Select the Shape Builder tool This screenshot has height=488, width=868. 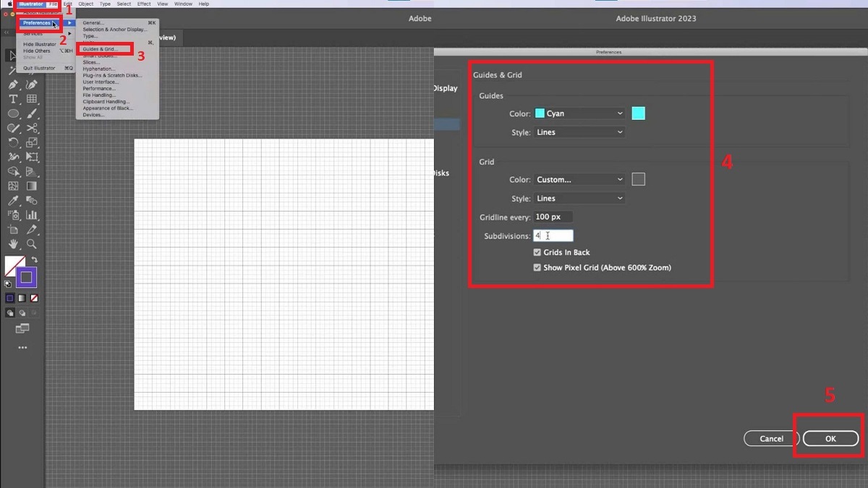click(14, 171)
